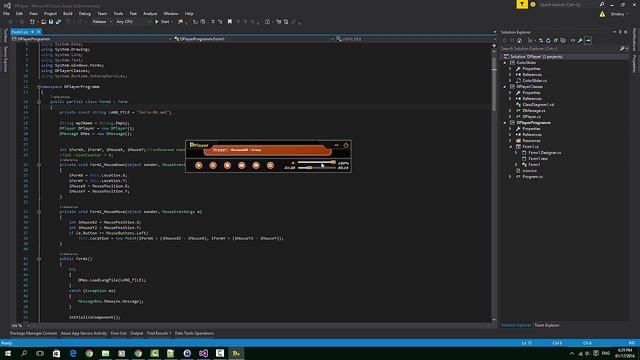This screenshot has height=360, width=640.
Task: Click the DPlayer power/close icon
Action: [346, 145]
